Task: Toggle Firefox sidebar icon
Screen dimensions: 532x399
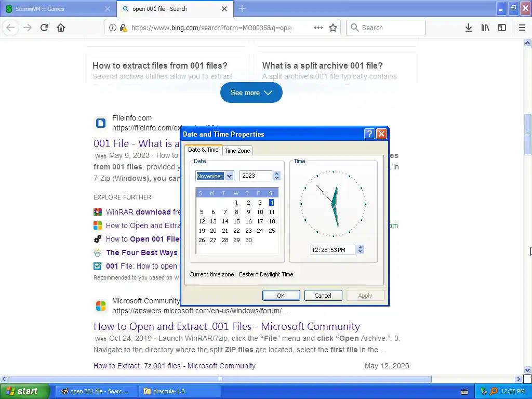Action: click(x=502, y=28)
